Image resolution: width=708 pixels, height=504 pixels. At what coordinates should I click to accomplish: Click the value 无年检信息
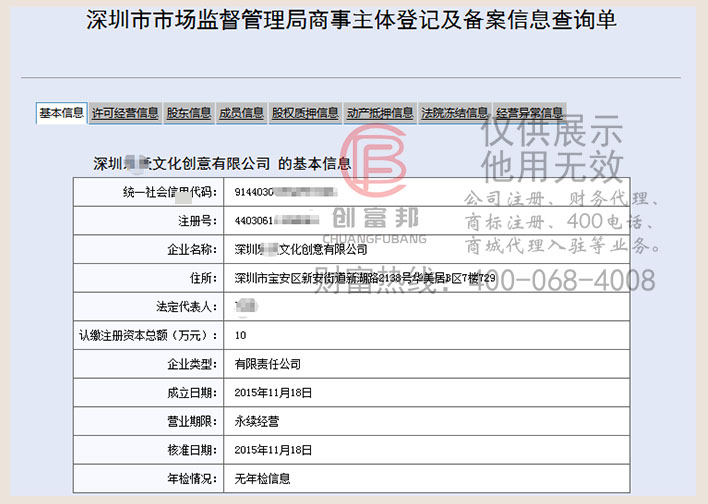tap(262, 479)
